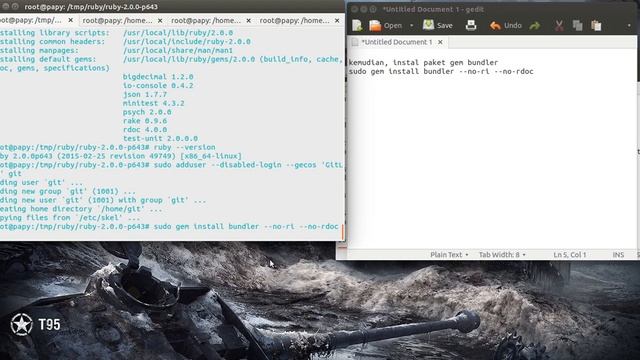The width and height of the screenshot is (640, 360).
Task: Click the INS status indicator
Action: point(618,255)
